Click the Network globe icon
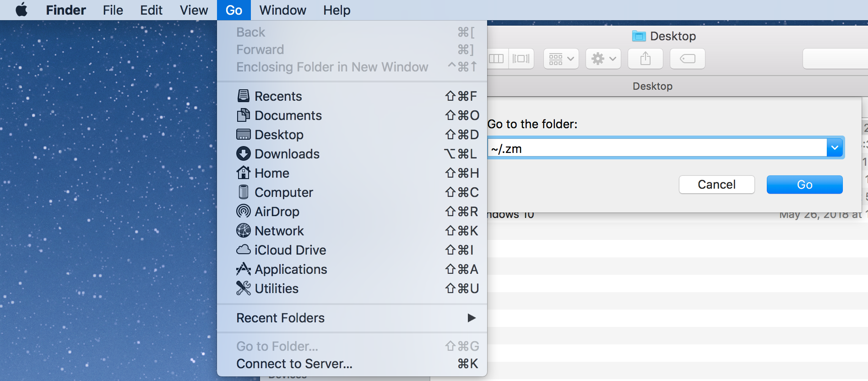The width and height of the screenshot is (868, 381). pos(243,230)
